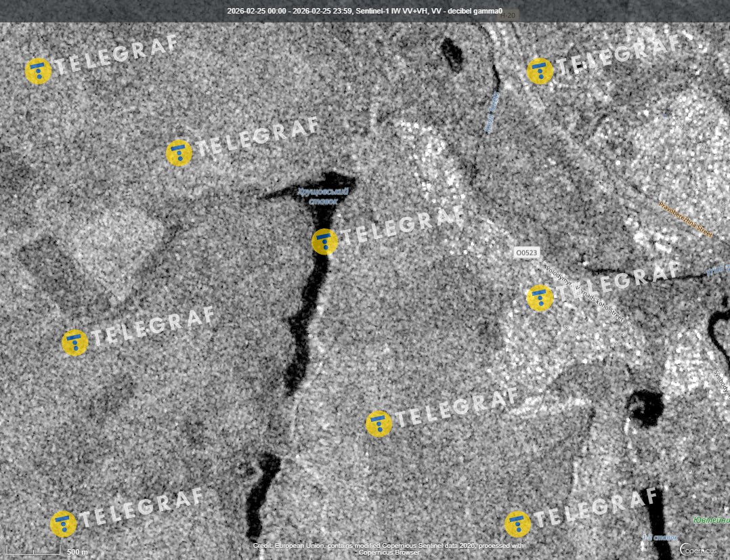Click the Sentinel-1 date and layer header text
730x560 pixels.
(x=364, y=11)
